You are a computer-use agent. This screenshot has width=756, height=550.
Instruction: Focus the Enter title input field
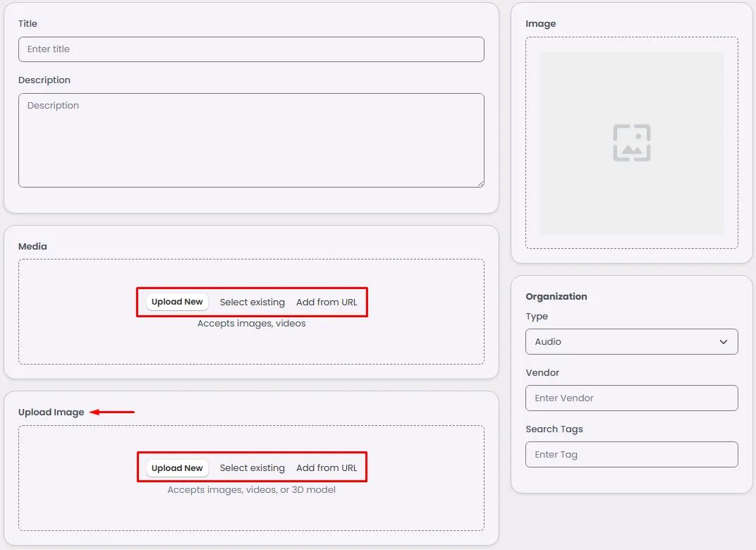pyautogui.click(x=251, y=49)
